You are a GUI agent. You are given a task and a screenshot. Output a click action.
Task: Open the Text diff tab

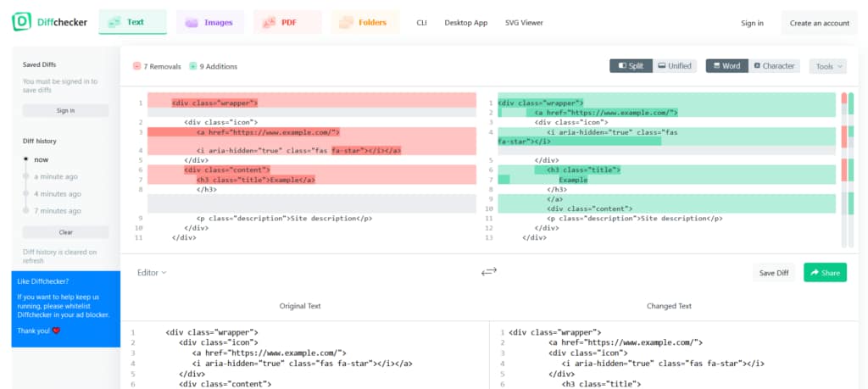(133, 22)
